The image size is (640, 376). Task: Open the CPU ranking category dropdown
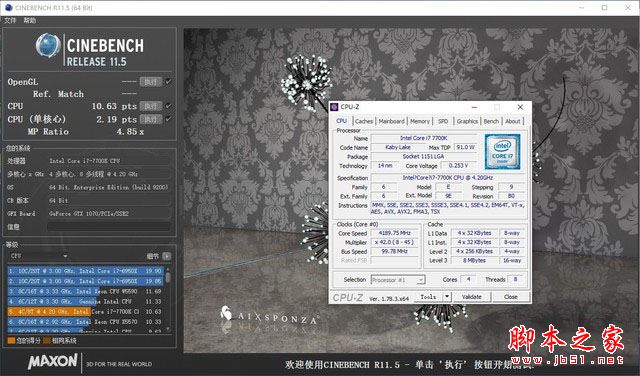(x=38, y=256)
